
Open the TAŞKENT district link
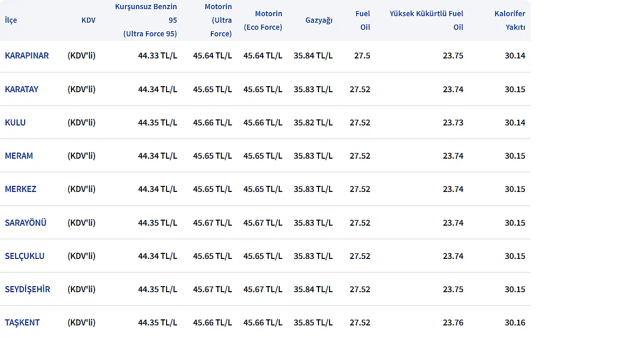tap(22, 322)
